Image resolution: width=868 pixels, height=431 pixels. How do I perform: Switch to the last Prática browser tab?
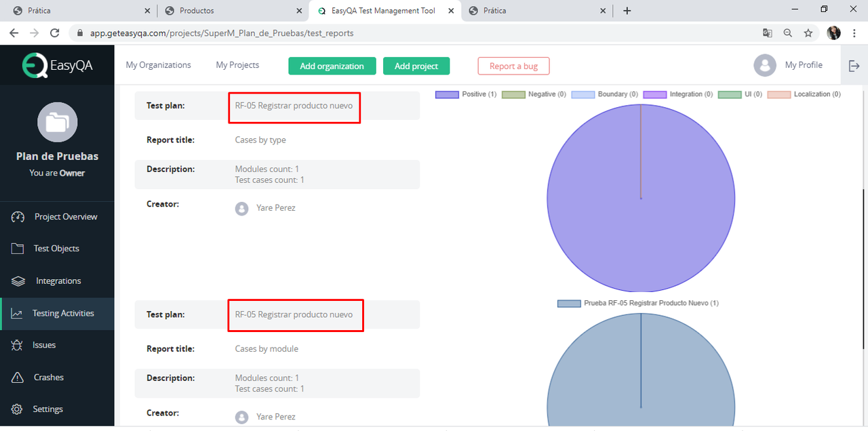(537, 11)
